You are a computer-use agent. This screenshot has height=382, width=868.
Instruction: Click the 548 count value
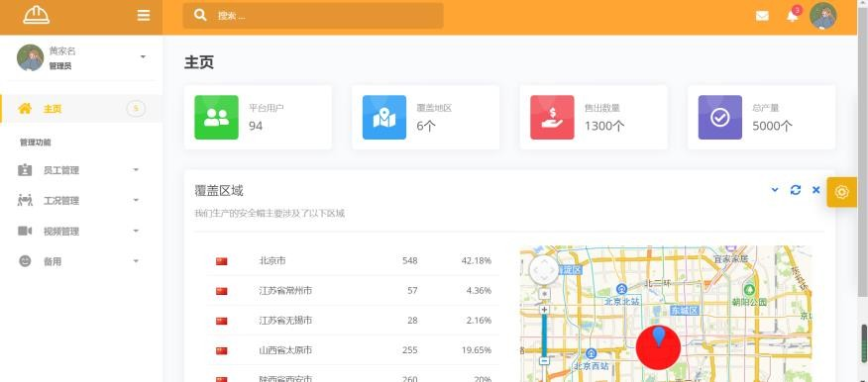click(409, 260)
